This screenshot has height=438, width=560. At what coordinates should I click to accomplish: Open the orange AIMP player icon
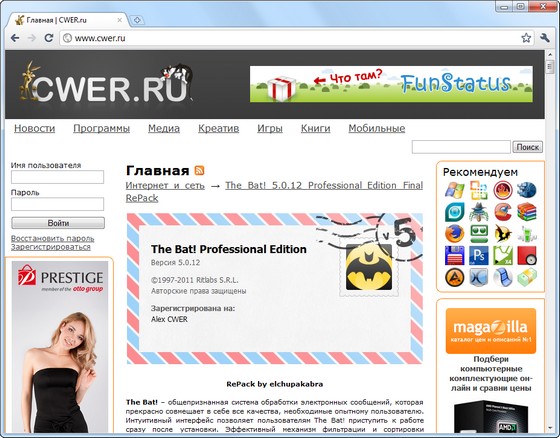[455, 277]
